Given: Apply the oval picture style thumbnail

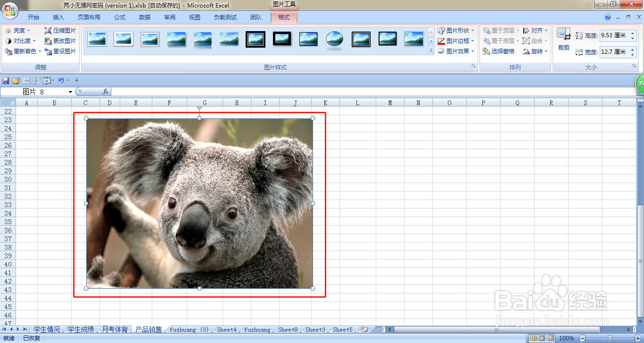Looking at the screenshot, I should (335, 40).
